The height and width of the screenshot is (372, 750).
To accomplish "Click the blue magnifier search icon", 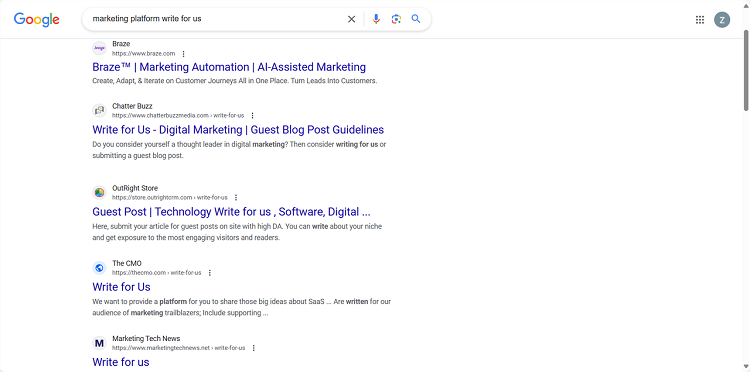I will (x=416, y=19).
